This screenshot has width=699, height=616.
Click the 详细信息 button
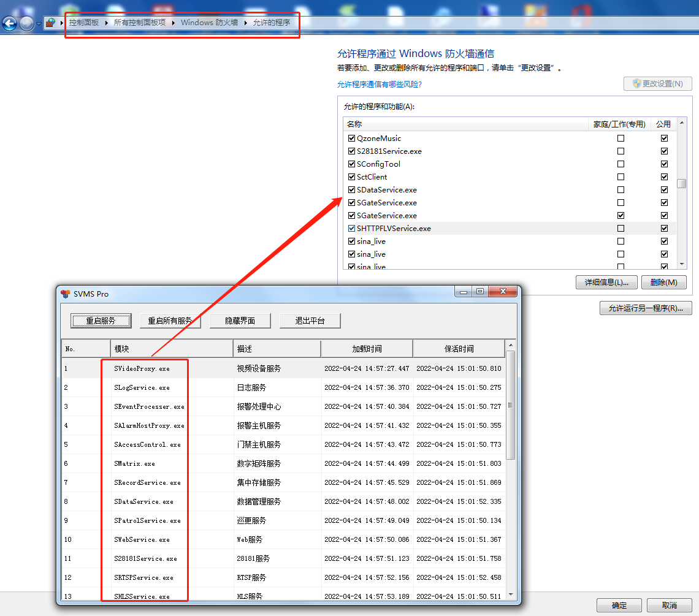click(606, 283)
